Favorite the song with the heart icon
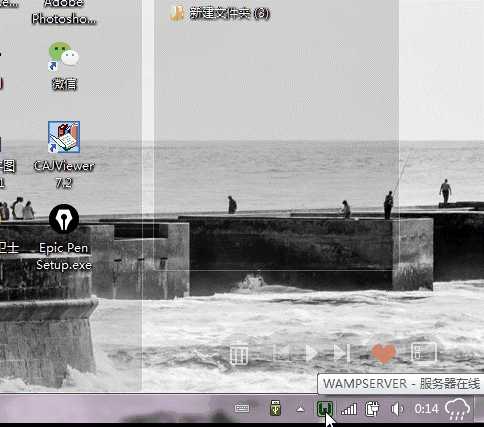The height and width of the screenshot is (427, 484). [x=384, y=353]
